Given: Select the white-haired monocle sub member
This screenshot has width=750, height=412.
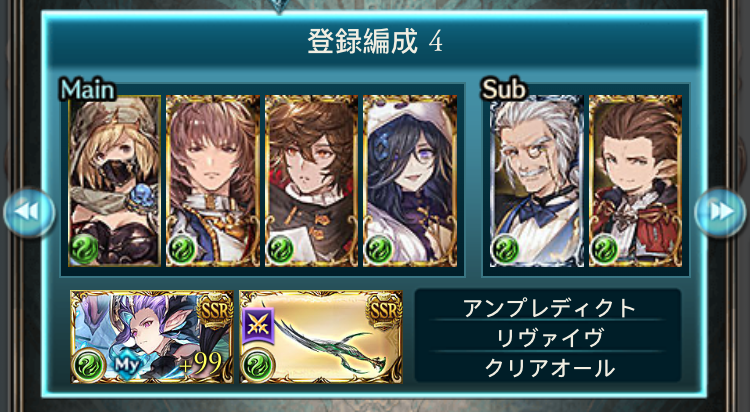Looking at the screenshot, I should [x=537, y=181].
